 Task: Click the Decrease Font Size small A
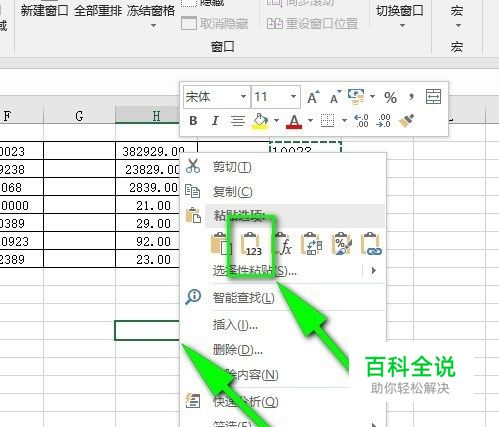tap(335, 97)
